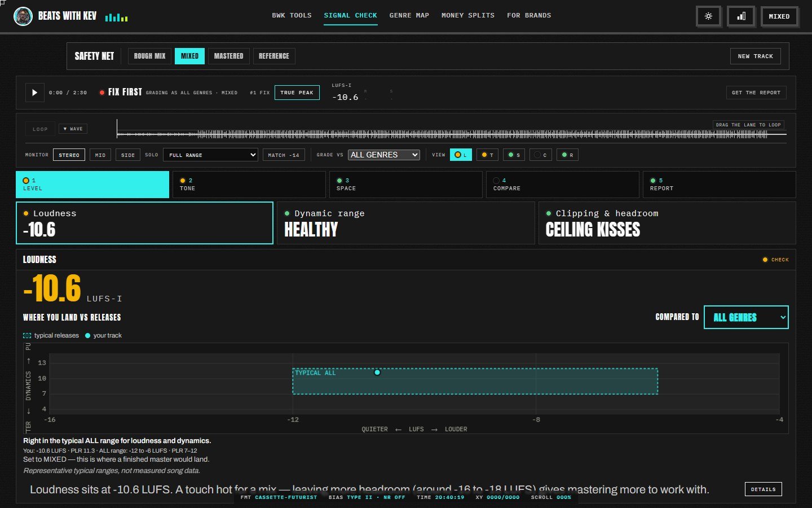Open the BWK Tools nav item

[292, 15]
